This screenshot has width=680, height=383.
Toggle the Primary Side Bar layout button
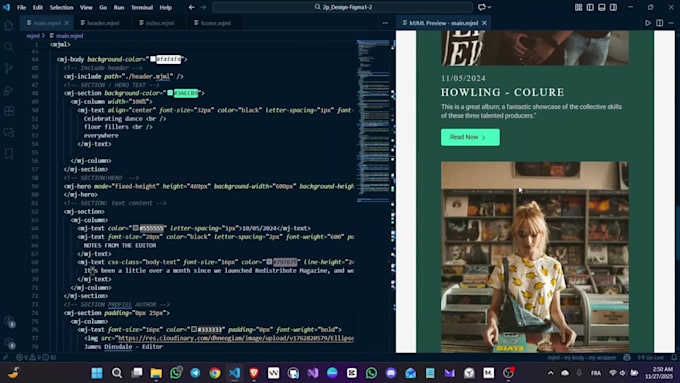coord(590,7)
